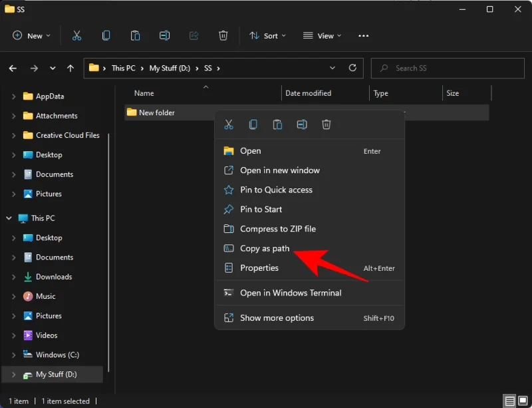Select My Stuff (D:) drive in navigation pane
This screenshot has height=408, width=532.
click(x=57, y=374)
